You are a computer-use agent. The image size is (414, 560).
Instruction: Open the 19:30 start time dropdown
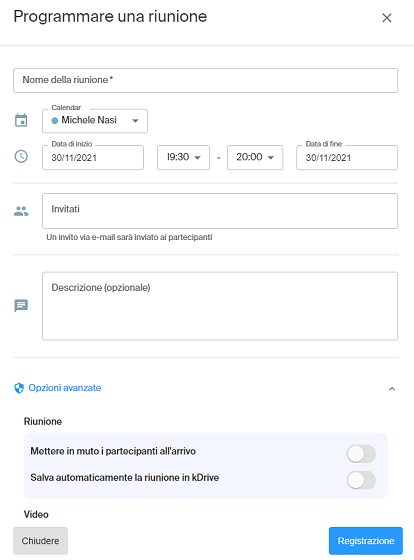pos(183,157)
